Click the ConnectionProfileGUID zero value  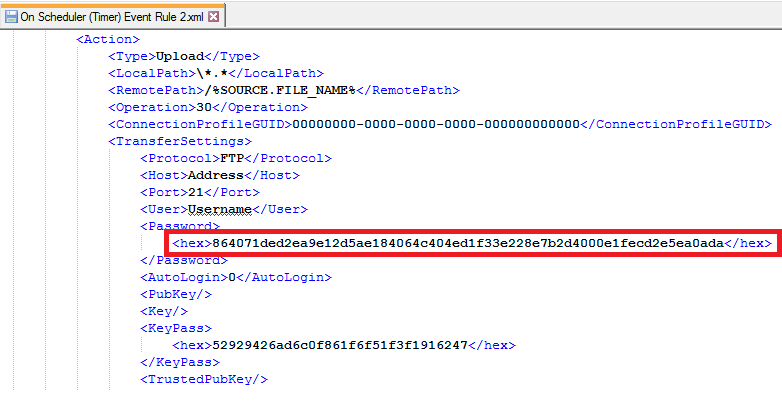coord(435,124)
